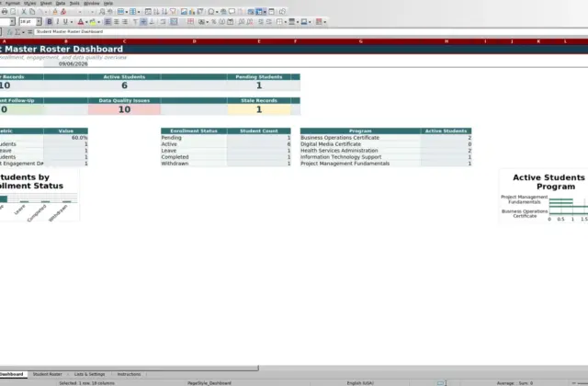Select the Health Services Administration program cell
The width and height of the screenshot is (588, 386).
click(x=360, y=151)
